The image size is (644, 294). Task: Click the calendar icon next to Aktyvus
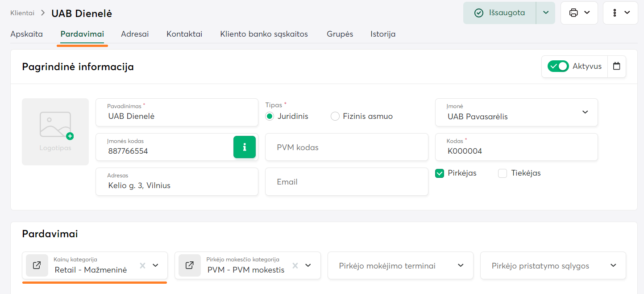[x=617, y=66]
